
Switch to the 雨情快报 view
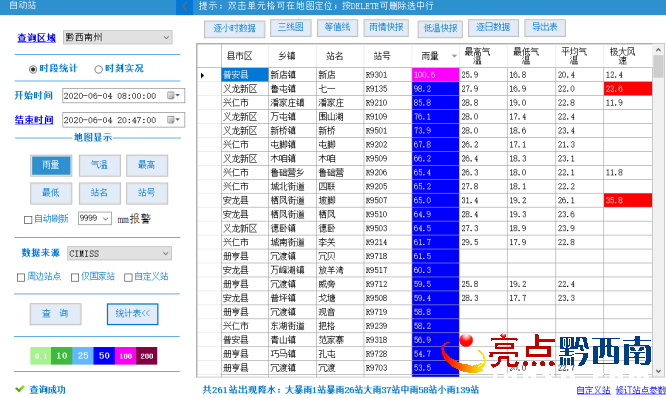(x=386, y=28)
